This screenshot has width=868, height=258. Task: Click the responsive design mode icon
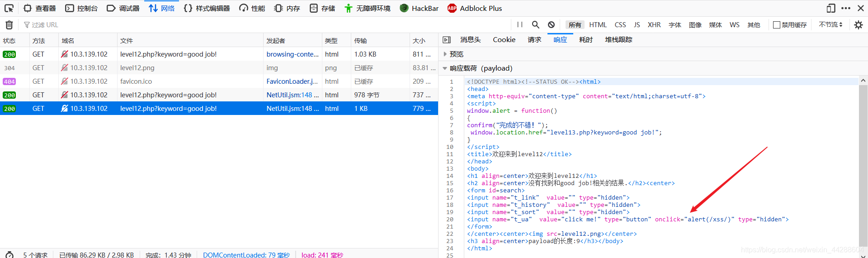(831, 8)
